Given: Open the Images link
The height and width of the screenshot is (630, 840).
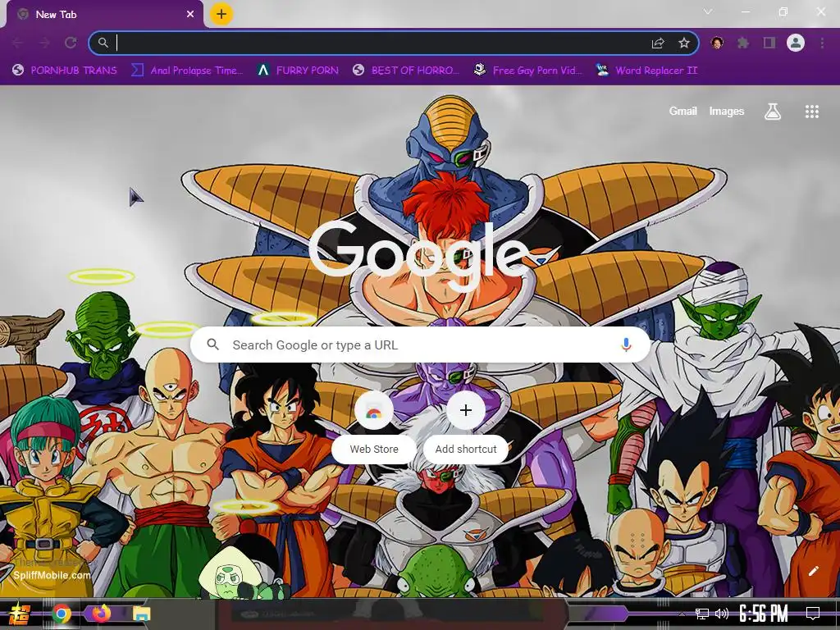Looking at the screenshot, I should [x=727, y=111].
